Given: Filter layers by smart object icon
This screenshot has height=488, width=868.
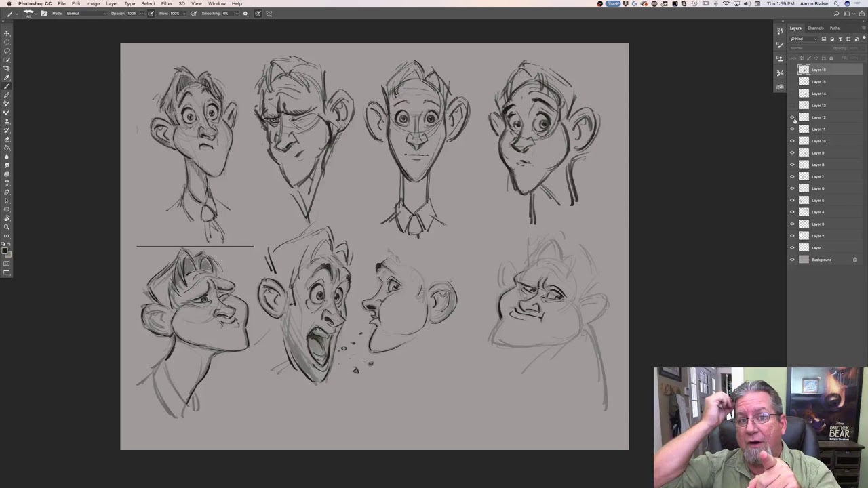Looking at the screenshot, I should (x=856, y=39).
